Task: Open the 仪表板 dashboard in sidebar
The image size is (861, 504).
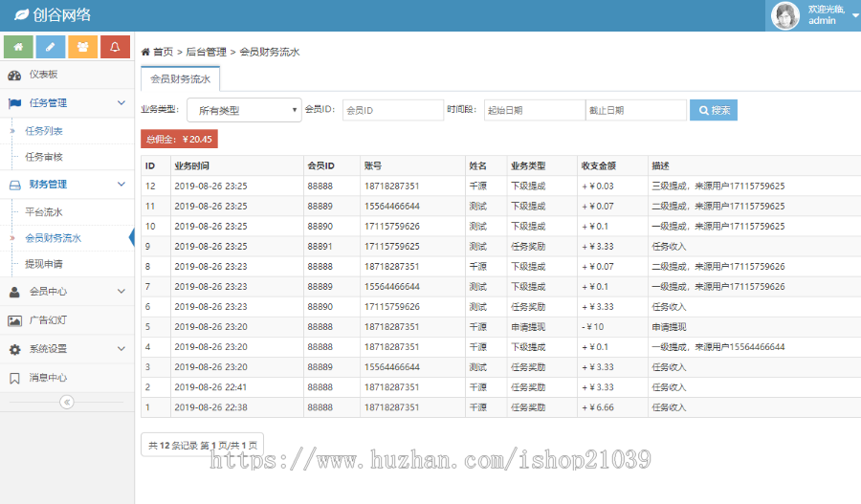Action: pyautogui.click(x=43, y=75)
